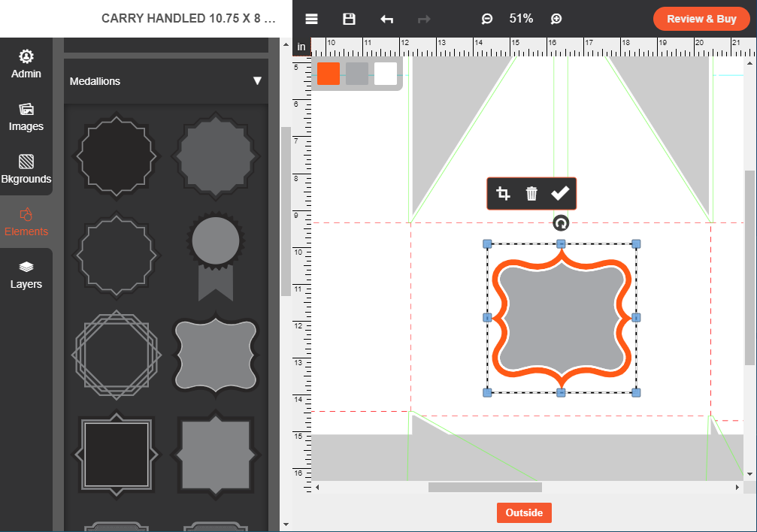Add the dark double-border square medallion
Viewport: 757px width, 532px height.
coord(117,455)
